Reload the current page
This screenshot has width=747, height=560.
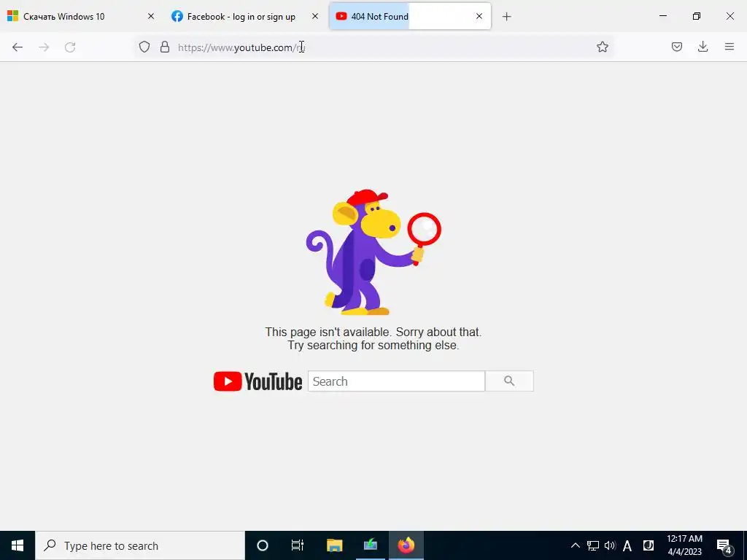point(70,47)
